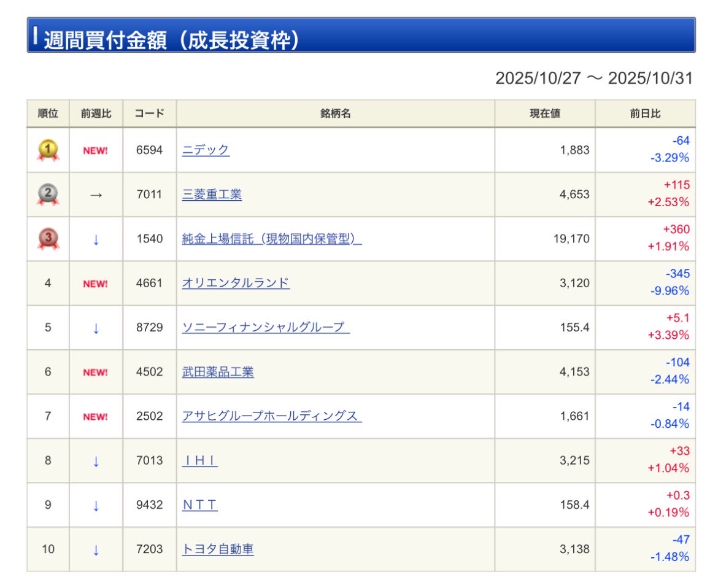
Task: Open the 武田薬品工業 link
Action: click(218, 372)
